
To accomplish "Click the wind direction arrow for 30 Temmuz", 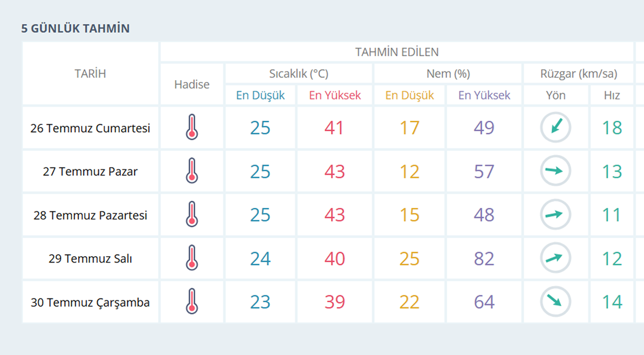I will [556, 302].
